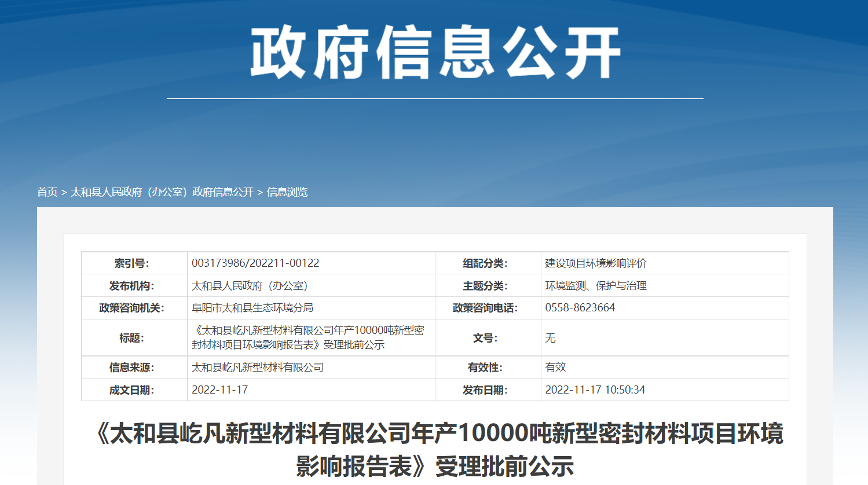
Task: Click the large article headline at the bottom of the page
Action: [435, 450]
